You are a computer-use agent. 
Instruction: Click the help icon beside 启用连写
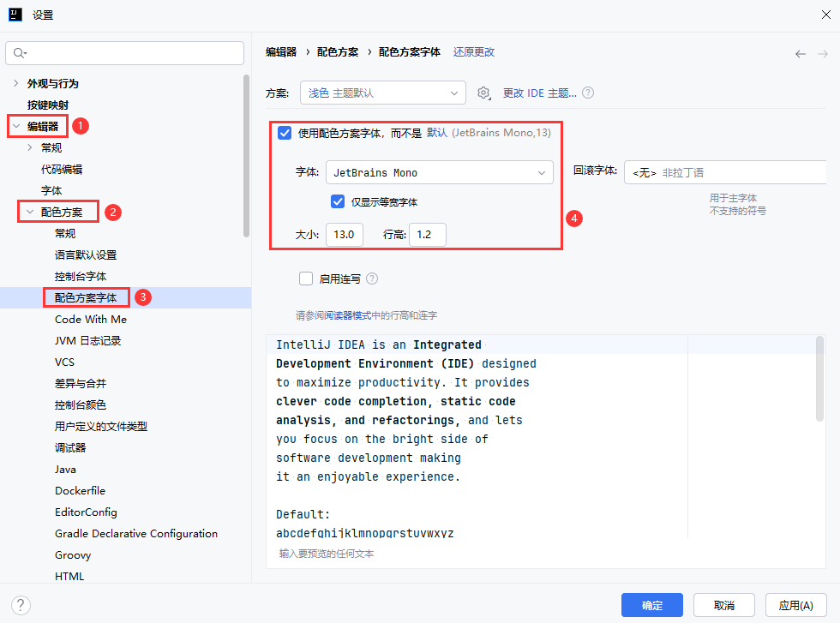[x=372, y=279]
